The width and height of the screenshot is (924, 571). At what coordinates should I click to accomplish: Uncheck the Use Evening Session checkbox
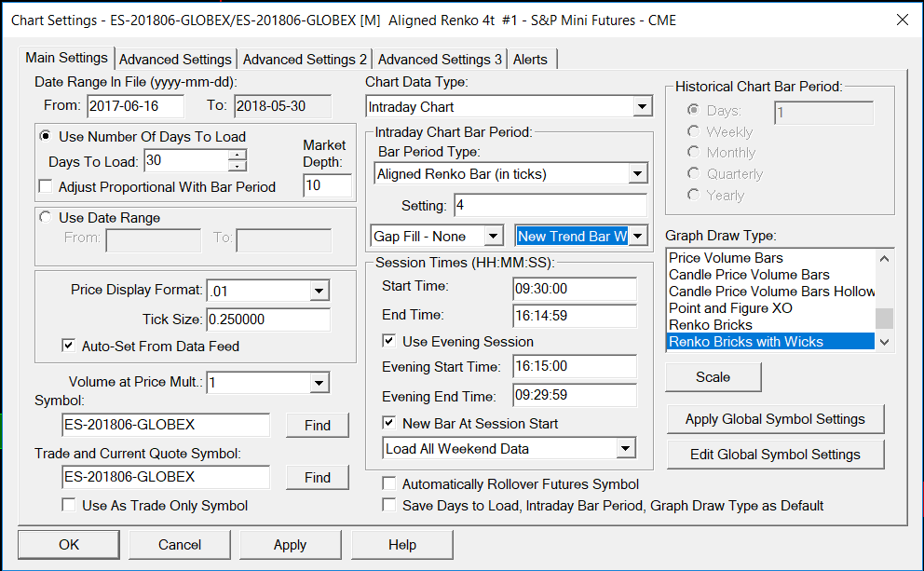390,342
